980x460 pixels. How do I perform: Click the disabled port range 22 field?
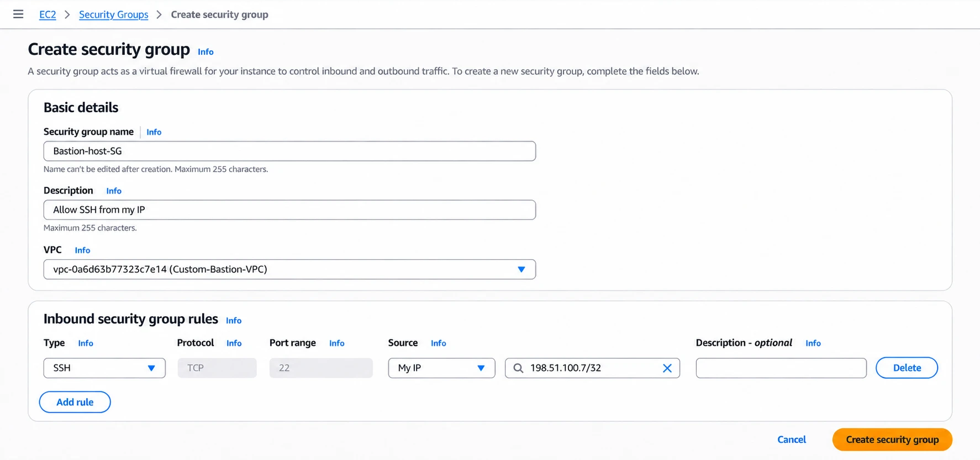321,368
